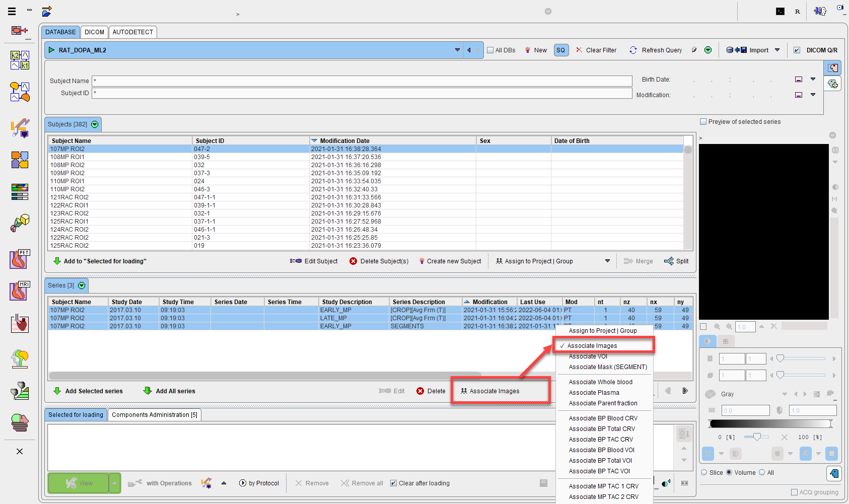Image resolution: width=849 pixels, height=504 pixels.
Task: Click Create new Subject
Action: coord(450,261)
